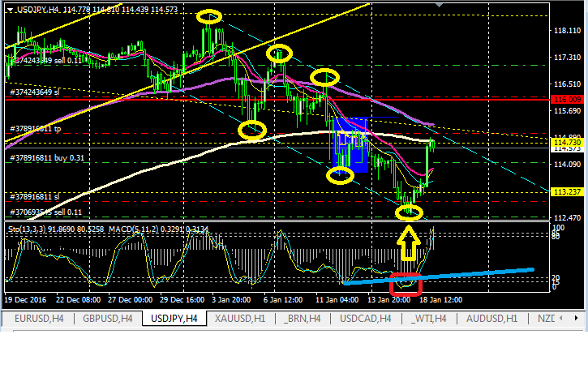Select the #378916811 tp level label

click(x=35, y=129)
